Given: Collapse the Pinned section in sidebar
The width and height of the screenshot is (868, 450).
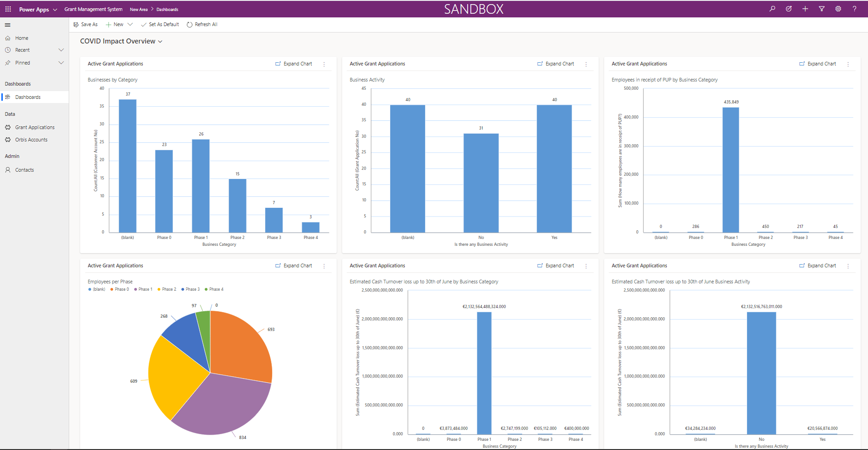Looking at the screenshot, I should (x=61, y=63).
